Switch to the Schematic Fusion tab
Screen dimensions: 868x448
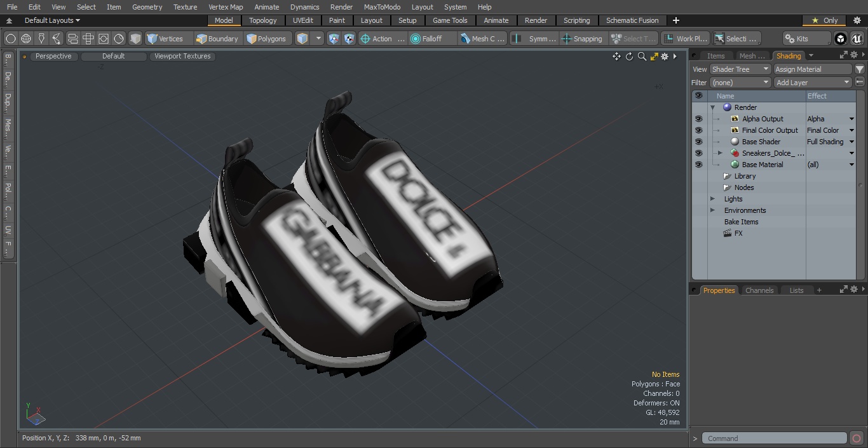tap(632, 20)
